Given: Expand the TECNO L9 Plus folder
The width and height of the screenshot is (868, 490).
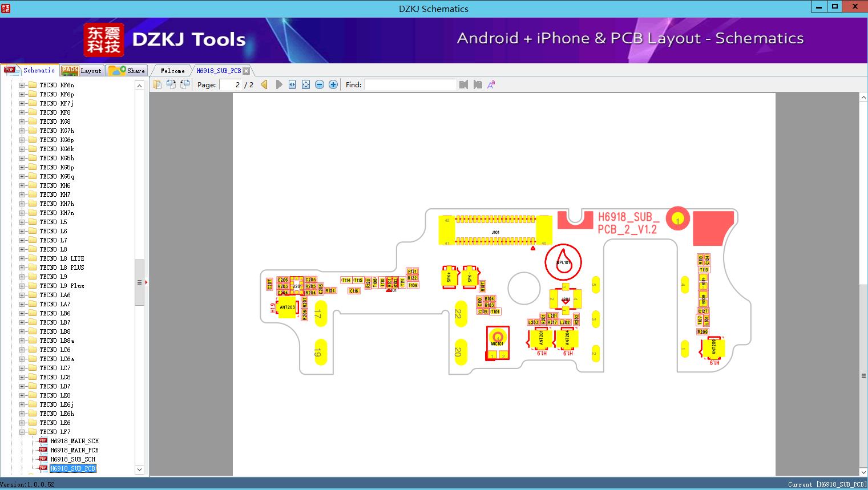Looking at the screenshot, I should click(x=22, y=286).
